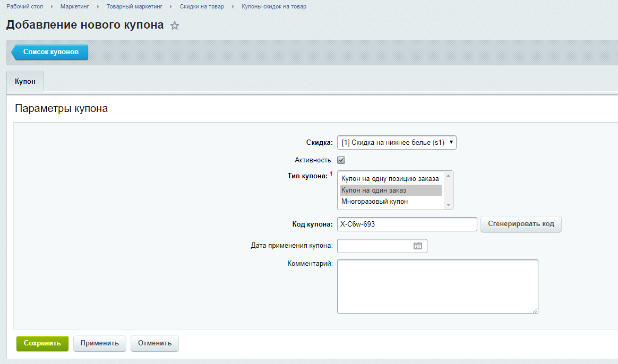Go back to Список купонов

click(x=50, y=52)
